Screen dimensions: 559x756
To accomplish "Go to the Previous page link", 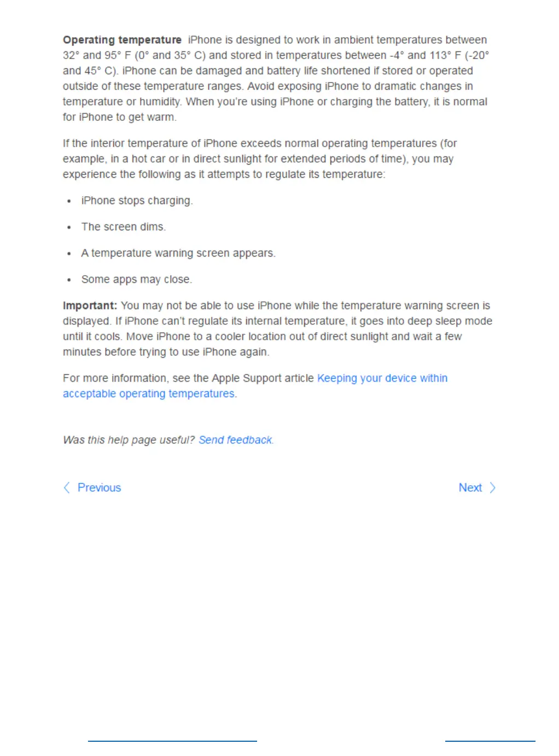I will [x=99, y=487].
